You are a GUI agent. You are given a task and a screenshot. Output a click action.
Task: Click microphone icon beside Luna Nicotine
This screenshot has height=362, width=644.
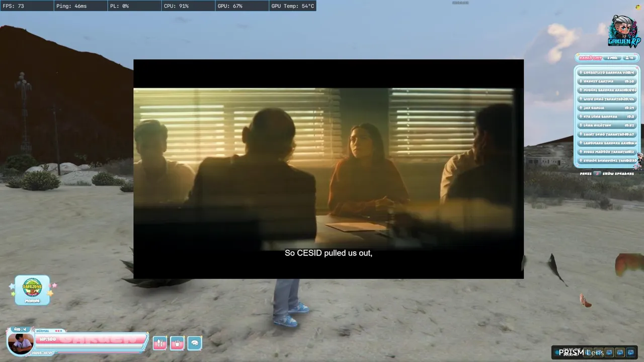tap(581, 125)
